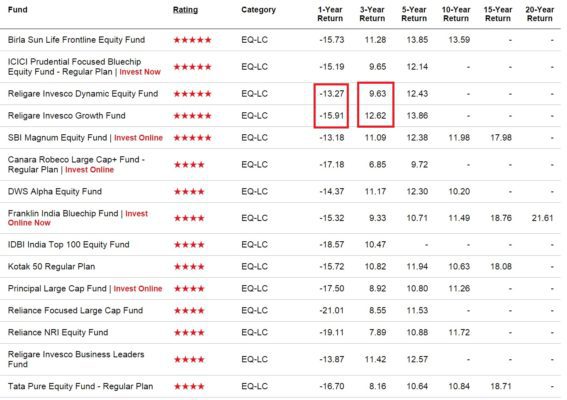This screenshot has width=567, height=400.
Task: Open Franklin India 'Invest Online Now' link
Action: pyautogui.click(x=78, y=218)
